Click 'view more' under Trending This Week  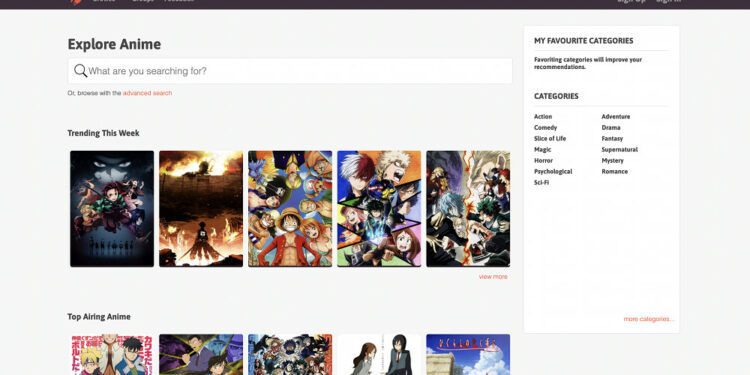click(493, 276)
